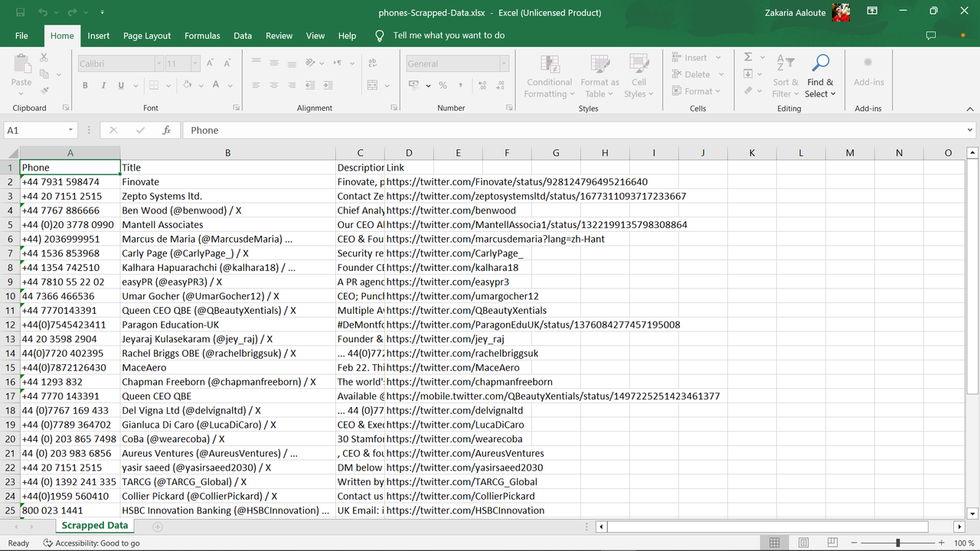Click the Fill Color paint bucket

pos(188,85)
